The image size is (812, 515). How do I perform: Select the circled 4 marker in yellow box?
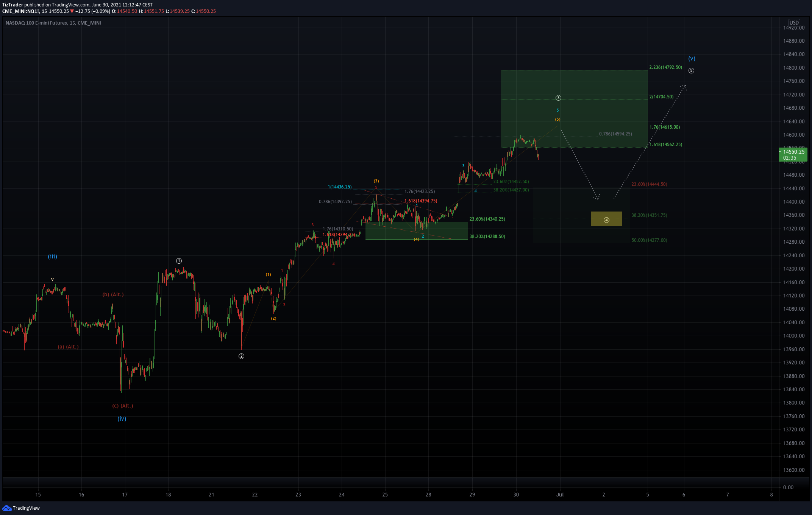pos(606,220)
